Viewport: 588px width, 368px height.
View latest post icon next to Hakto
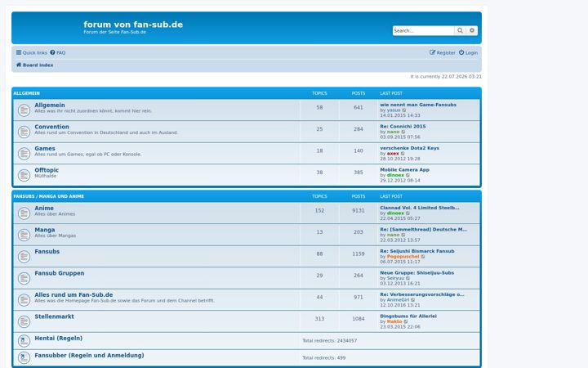click(406, 321)
